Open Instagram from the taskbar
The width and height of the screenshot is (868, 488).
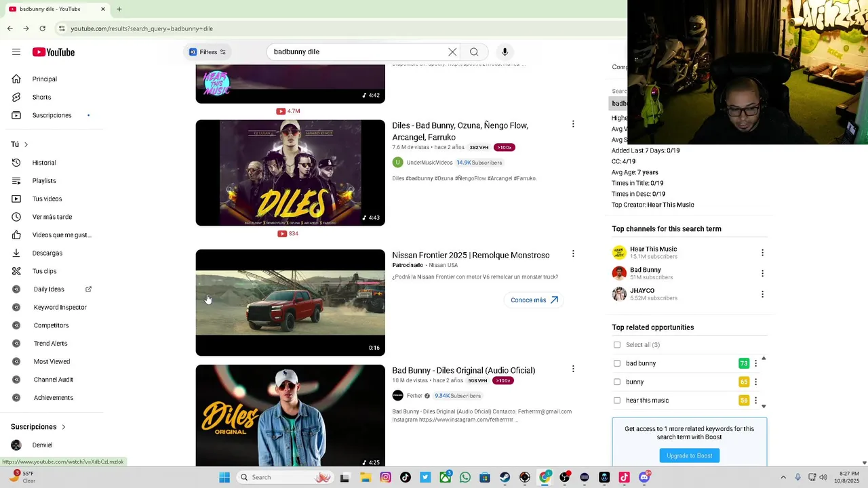click(x=386, y=477)
